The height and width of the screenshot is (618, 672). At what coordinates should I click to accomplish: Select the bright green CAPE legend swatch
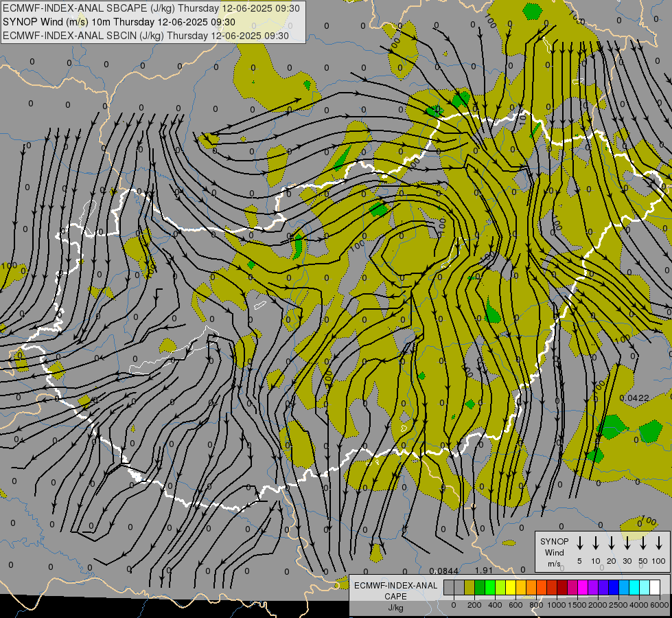click(x=490, y=587)
